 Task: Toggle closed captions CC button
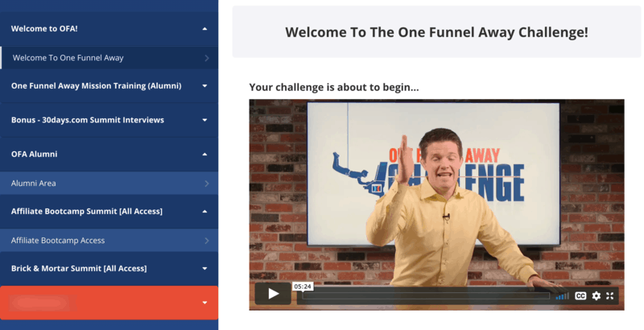580,295
